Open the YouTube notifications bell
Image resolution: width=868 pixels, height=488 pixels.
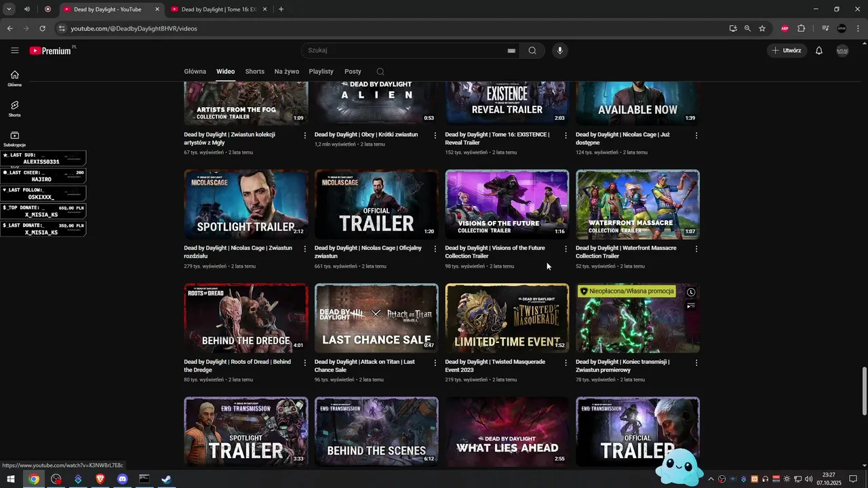pyautogui.click(x=819, y=50)
